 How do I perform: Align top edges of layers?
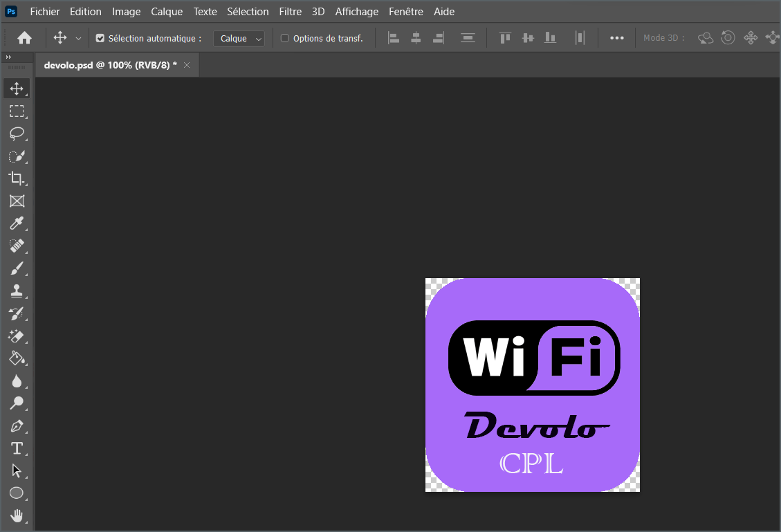[x=505, y=38]
